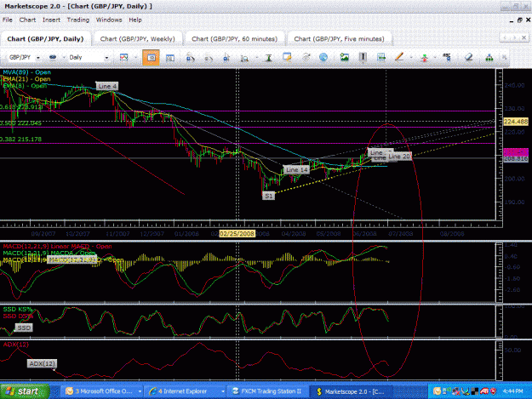Switch to Chart (GBP/JPY, Weekly) tab
Viewport: 532px width, 399px height.
[x=137, y=39]
